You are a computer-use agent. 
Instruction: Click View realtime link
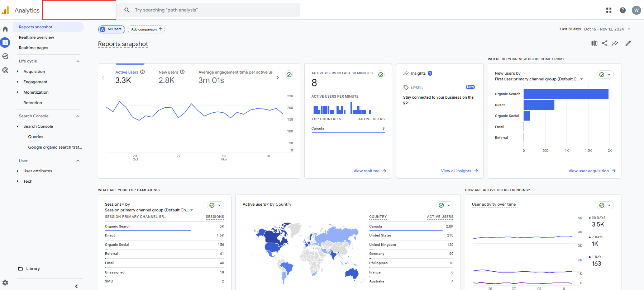click(x=370, y=171)
